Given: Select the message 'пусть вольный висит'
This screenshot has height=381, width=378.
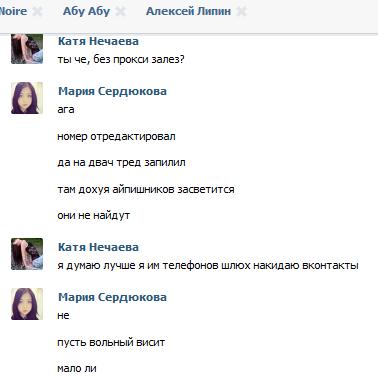Looking at the screenshot, I should coord(111,342).
